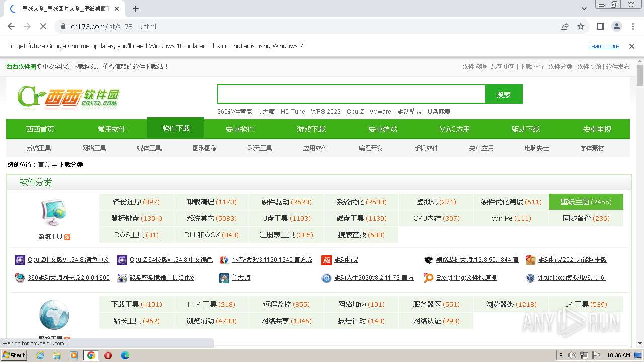Open the 壁纸主题 (2455) category
The image size is (644, 362).
click(586, 202)
